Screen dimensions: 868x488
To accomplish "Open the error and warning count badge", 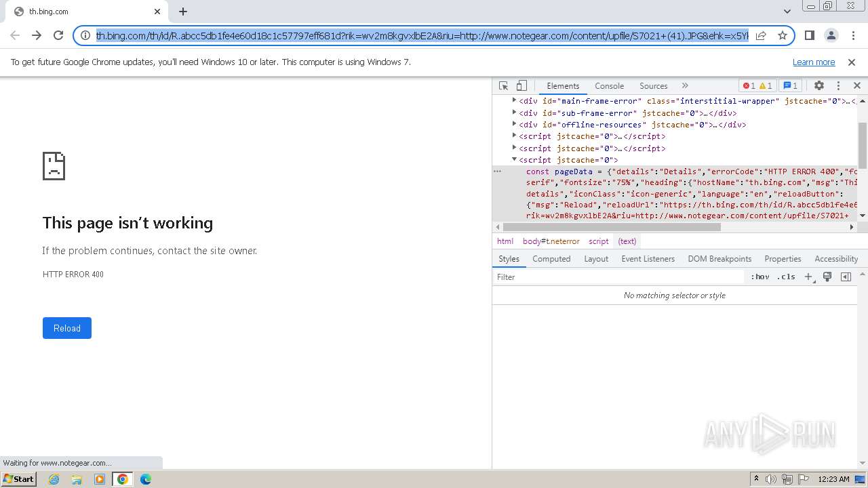I will [x=757, y=86].
